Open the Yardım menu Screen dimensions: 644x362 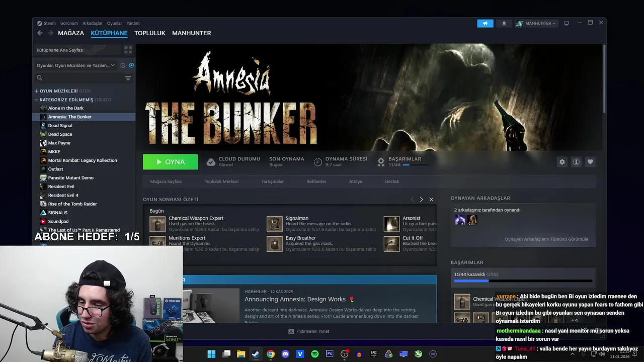pos(133,23)
